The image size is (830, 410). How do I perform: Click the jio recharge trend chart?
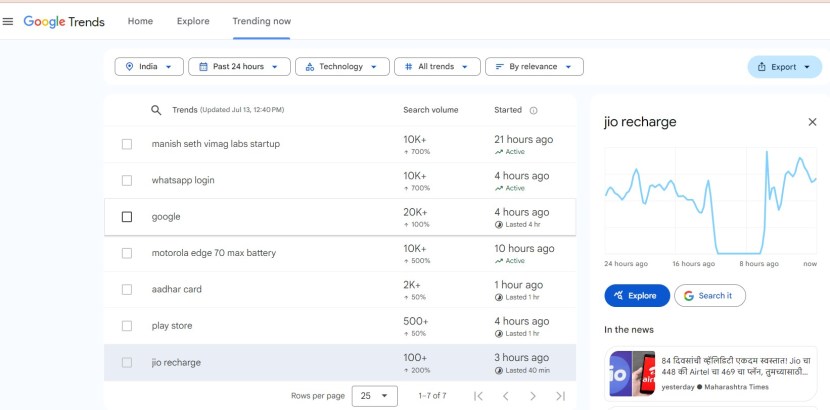coord(711,202)
